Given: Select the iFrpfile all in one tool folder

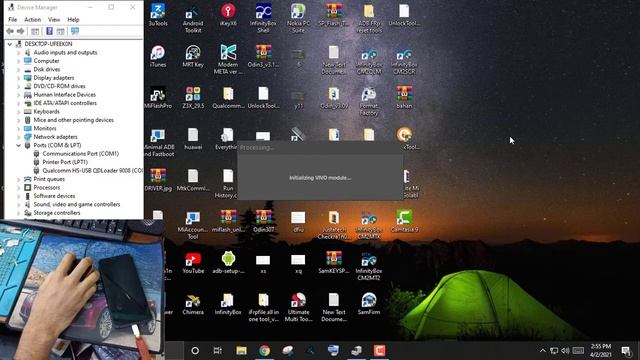Looking at the screenshot, I should [263, 307].
